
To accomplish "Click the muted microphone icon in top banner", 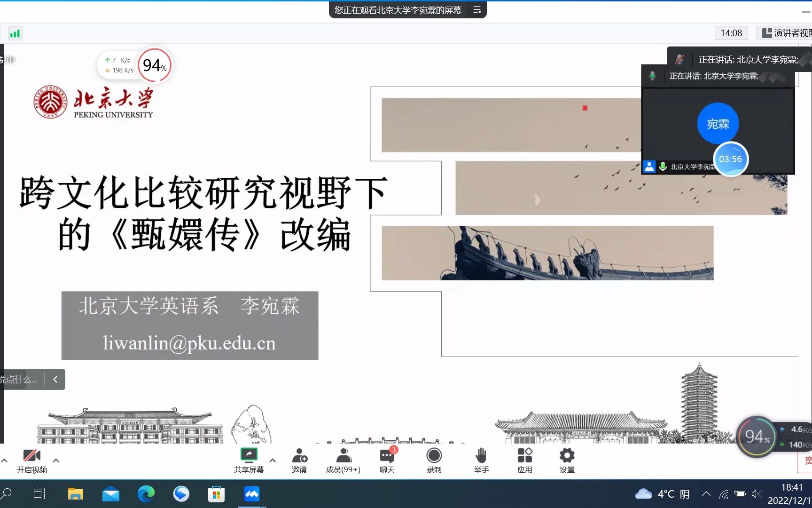I will click(x=679, y=59).
